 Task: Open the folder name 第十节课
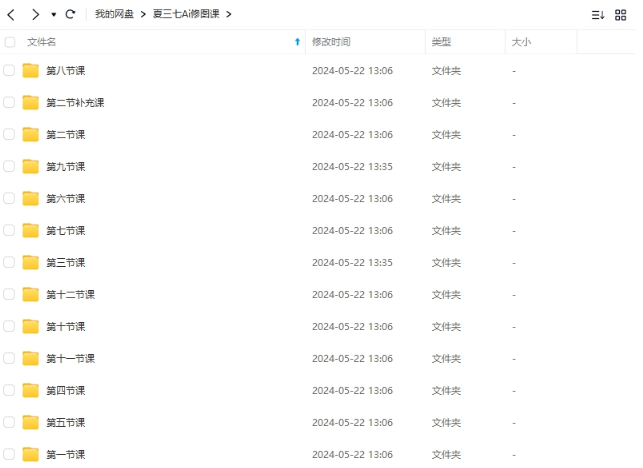(66, 326)
